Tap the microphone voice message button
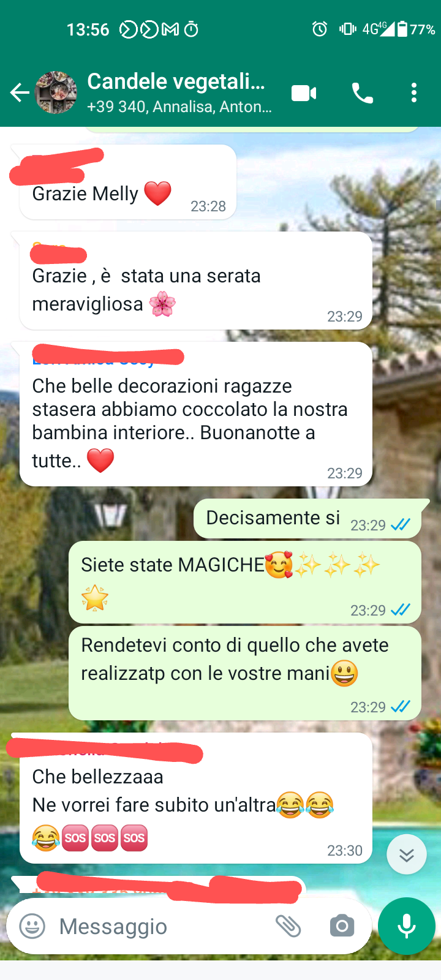Screen dimensions: 441x980 407,926
